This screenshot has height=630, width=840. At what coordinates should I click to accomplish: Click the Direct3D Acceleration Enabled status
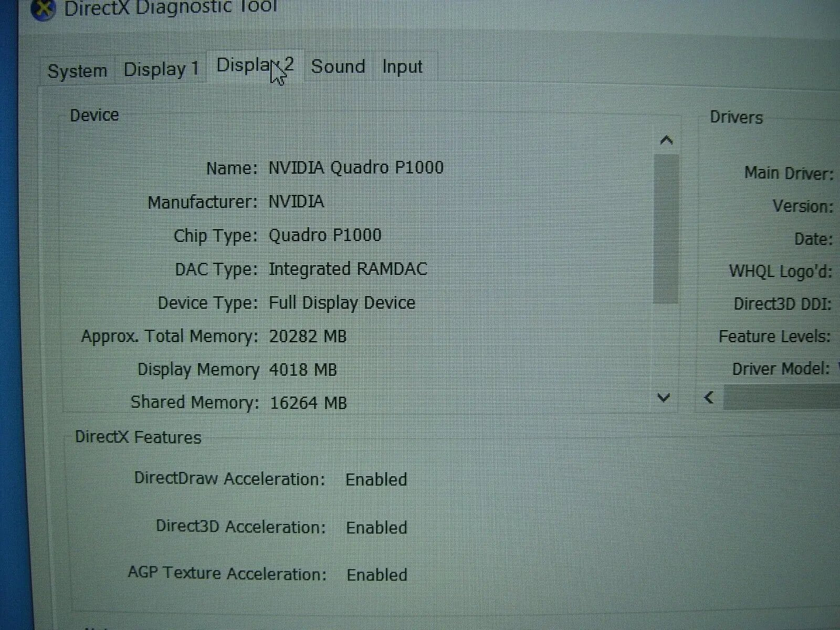376,528
